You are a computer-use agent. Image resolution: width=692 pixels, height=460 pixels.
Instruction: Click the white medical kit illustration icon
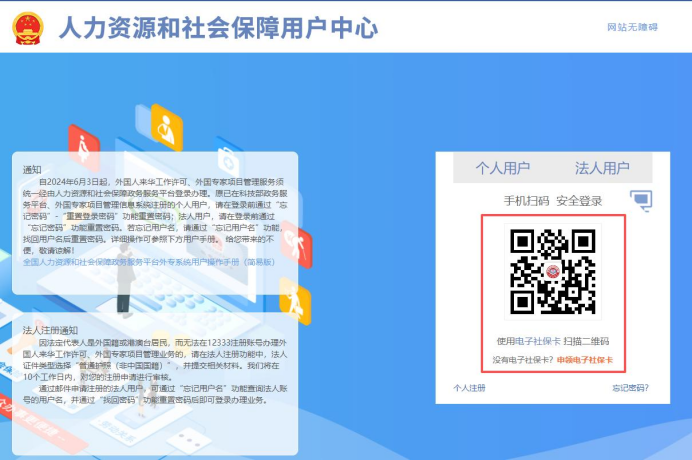tap(228, 161)
